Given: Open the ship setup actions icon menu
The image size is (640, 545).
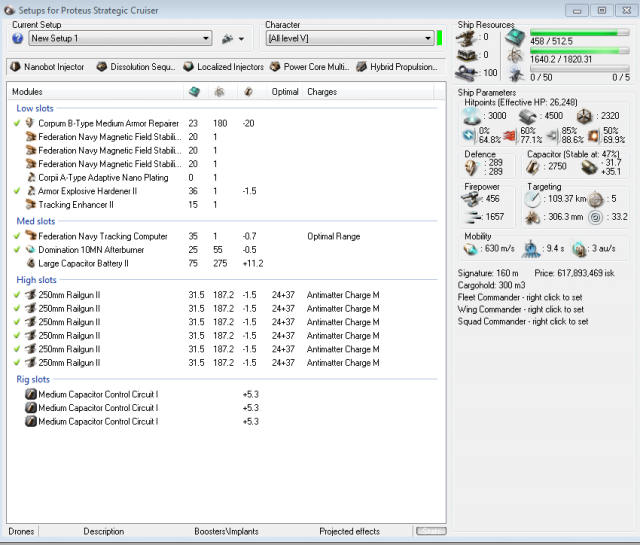Looking at the screenshot, I should tap(227, 39).
